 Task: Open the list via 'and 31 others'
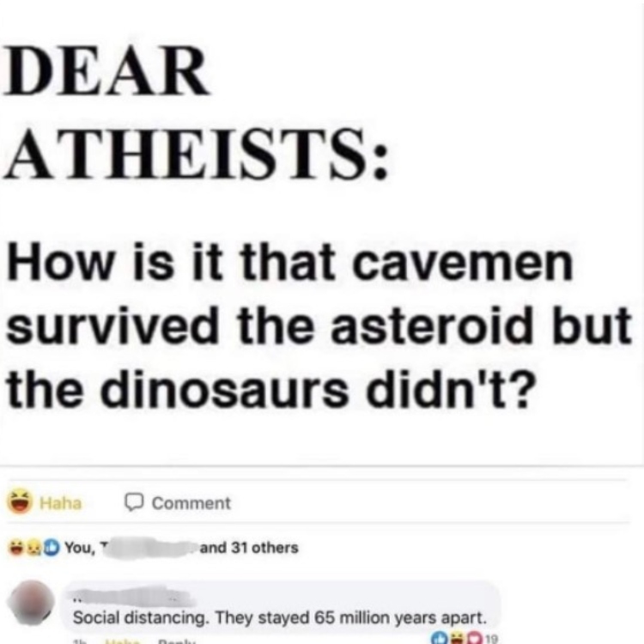(249, 548)
